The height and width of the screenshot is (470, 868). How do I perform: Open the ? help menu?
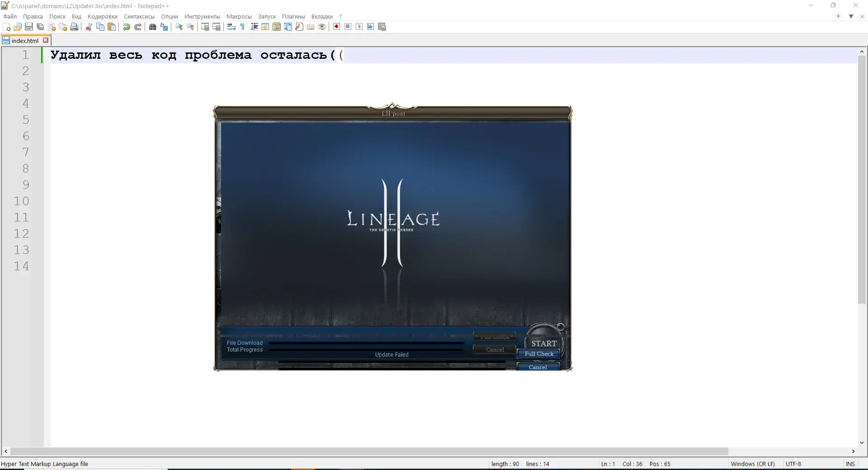(x=340, y=16)
